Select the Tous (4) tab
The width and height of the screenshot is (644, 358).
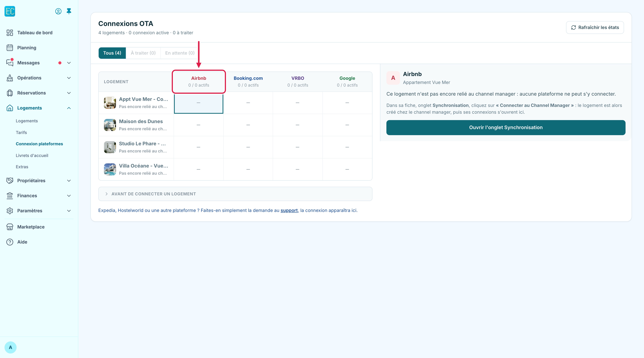tap(112, 53)
